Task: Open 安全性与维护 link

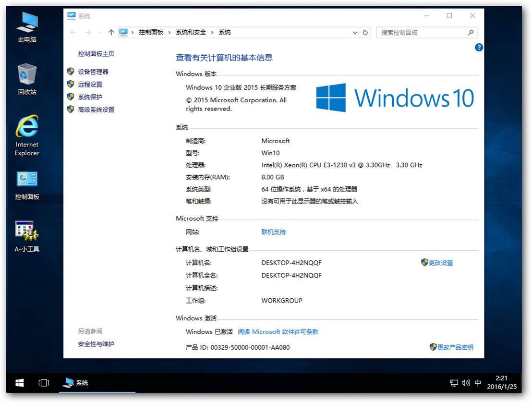Action: point(96,344)
